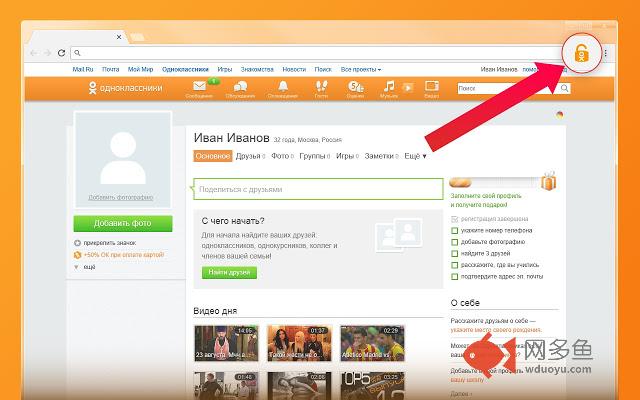Switch to the Группы tab

pos(314,156)
